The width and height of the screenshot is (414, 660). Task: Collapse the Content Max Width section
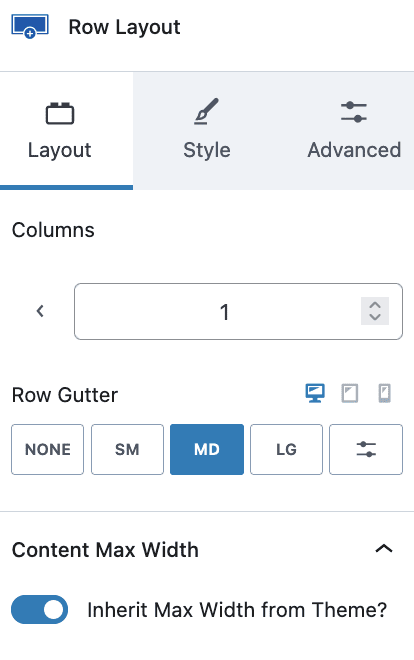point(384,549)
